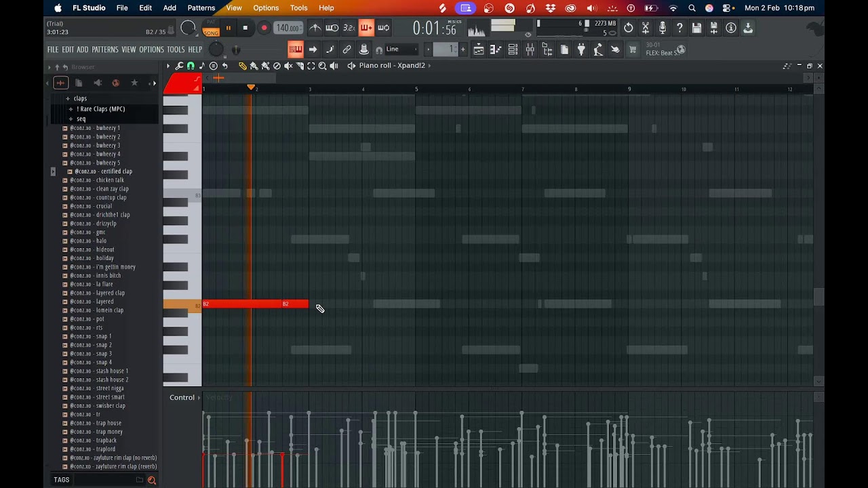Viewport: 868px width, 488px height.
Task: Toggle blend recording overdub button
Action: [x=366, y=28]
